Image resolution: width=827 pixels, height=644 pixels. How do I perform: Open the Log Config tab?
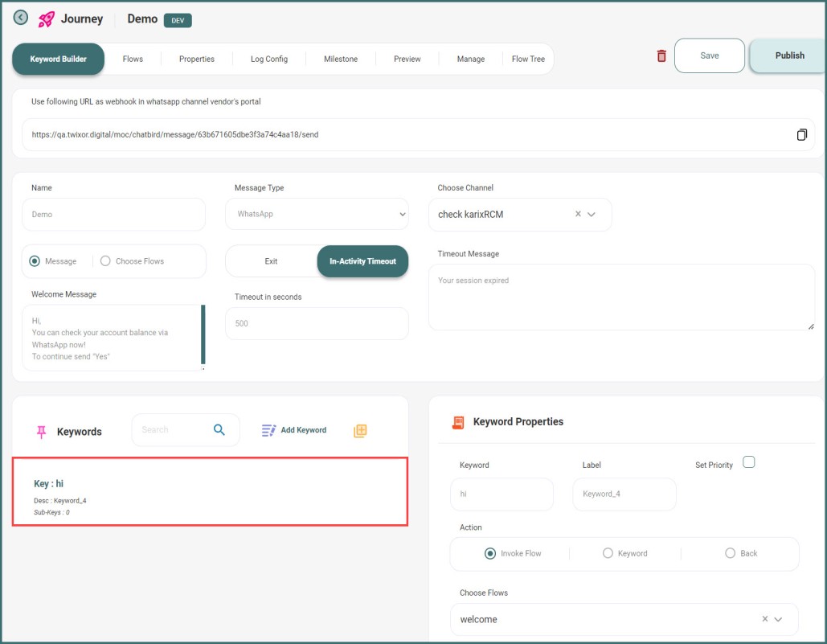pyautogui.click(x=268, y=59)
